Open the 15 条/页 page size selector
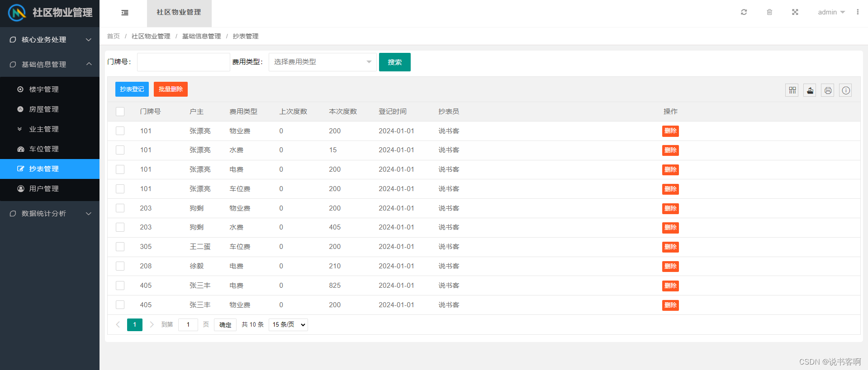Screen dimensions: 868x370 (x=289, y=325)
